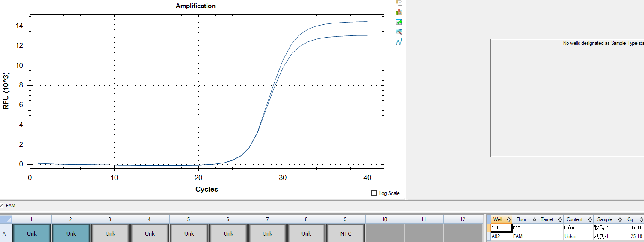Click the Amplification chart title
This screenshot has height=242, width=644.
click(195, 6)
